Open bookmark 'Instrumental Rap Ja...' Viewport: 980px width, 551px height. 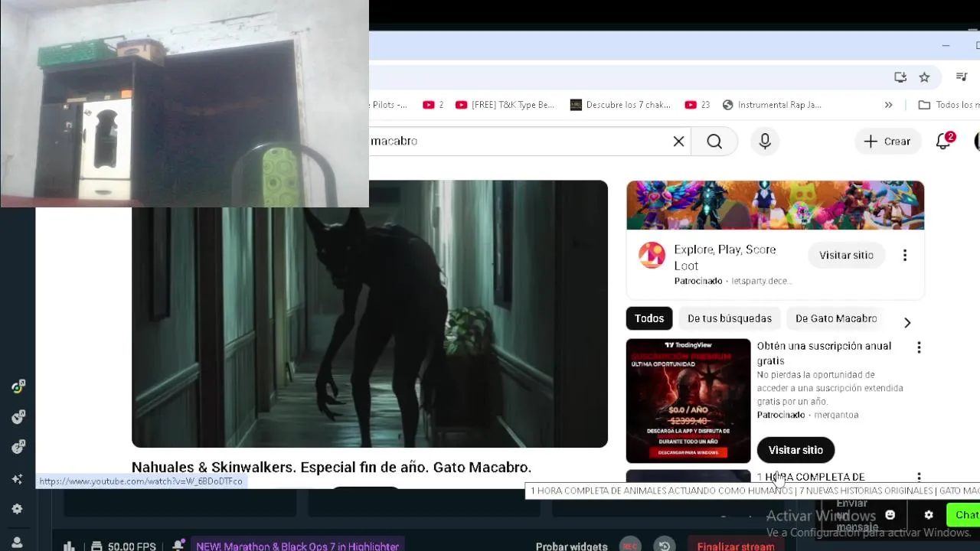tap(772, 105)
